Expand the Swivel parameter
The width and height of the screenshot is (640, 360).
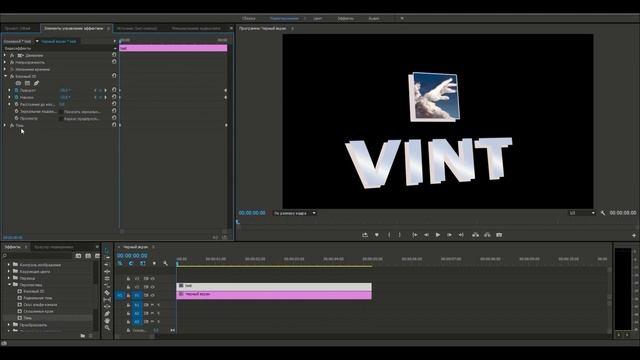tap(10, 90)
